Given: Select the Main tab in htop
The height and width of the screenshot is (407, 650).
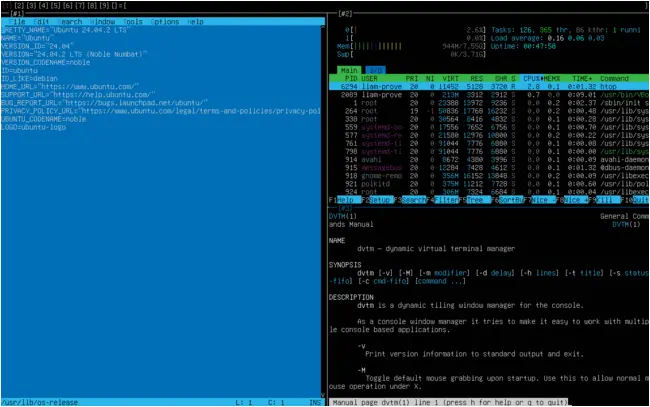Looking at the screenshot, I should click(x=349, y=70).
